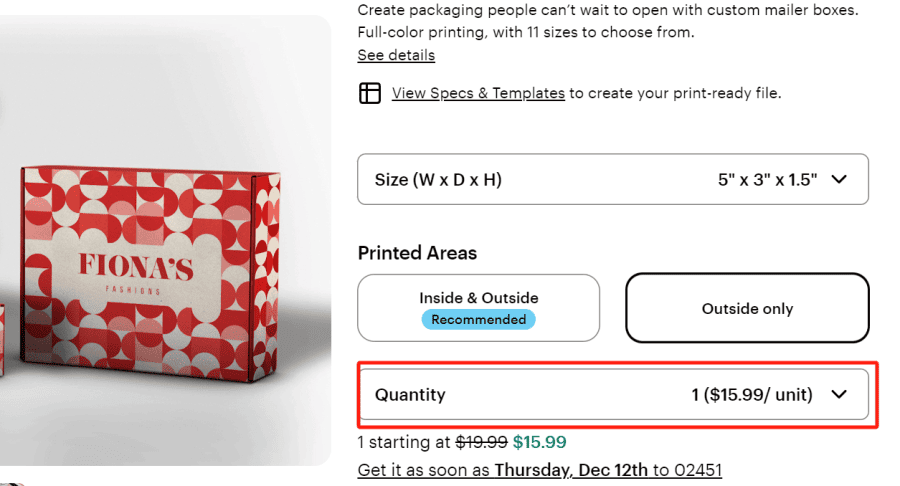The image size is (900, 486).
Task: Click the blue Recommended badge
Action: click(x=478, y=320)
